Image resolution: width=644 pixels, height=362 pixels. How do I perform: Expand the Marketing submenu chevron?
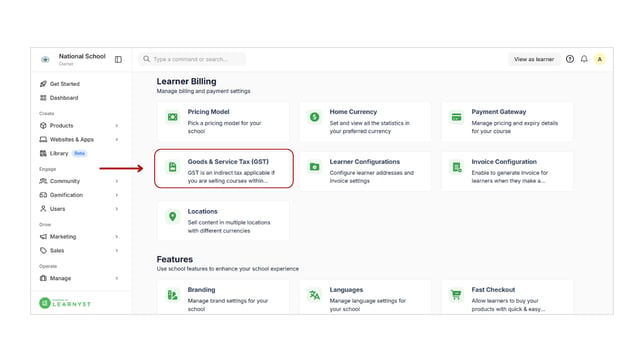(117, 237)
